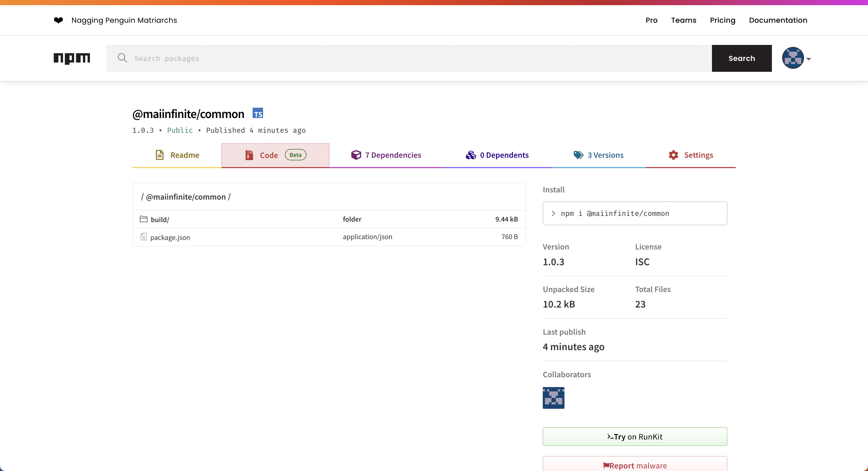This screenshot has width=868, height=471.
Task: Open the user avatar dropdown arrow
Action: (809, 59)
